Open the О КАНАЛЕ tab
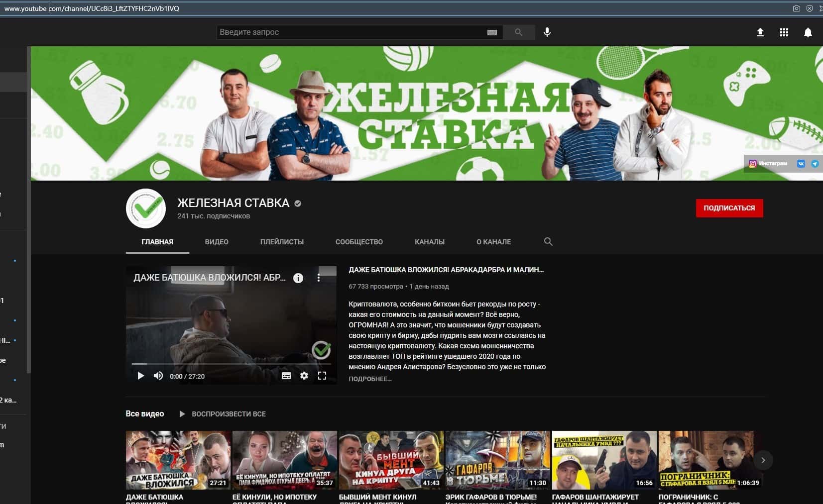Screen dimensions: 823x504 [x=493, y=242]
